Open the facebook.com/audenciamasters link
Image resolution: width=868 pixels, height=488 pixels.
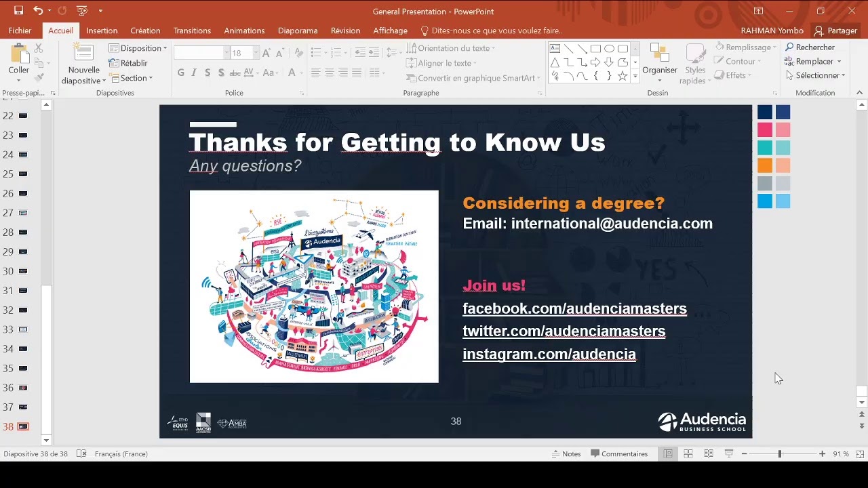(574, 309)
